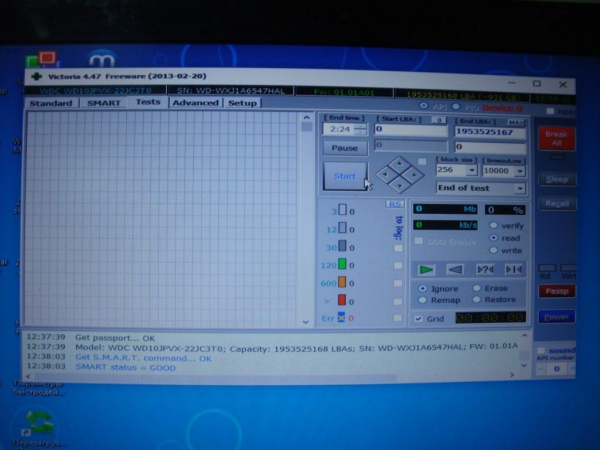
Task: Click grid area scroll up arrow
Action: pos(307,117)
